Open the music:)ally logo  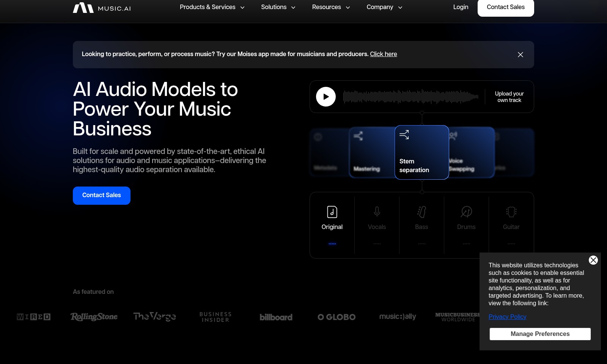[398, 317]
